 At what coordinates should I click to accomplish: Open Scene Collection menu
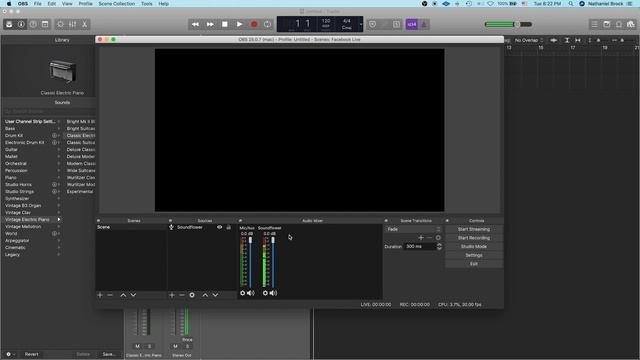pyautogui.click(x=116, y=4)
